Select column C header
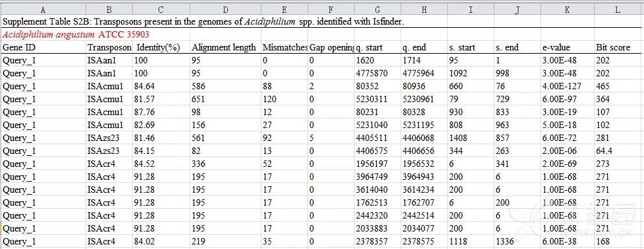 tap(161, 10)
